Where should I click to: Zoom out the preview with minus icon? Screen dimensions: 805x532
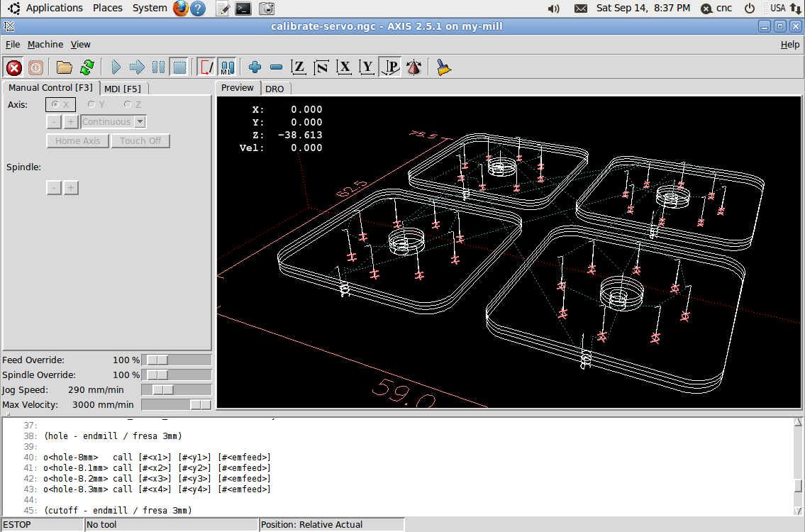point(277,67)
